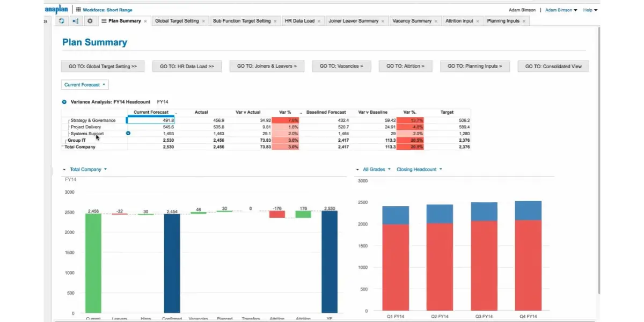
Task: Open the Adam Bimson user dropdown
Action: coord(561,10)
